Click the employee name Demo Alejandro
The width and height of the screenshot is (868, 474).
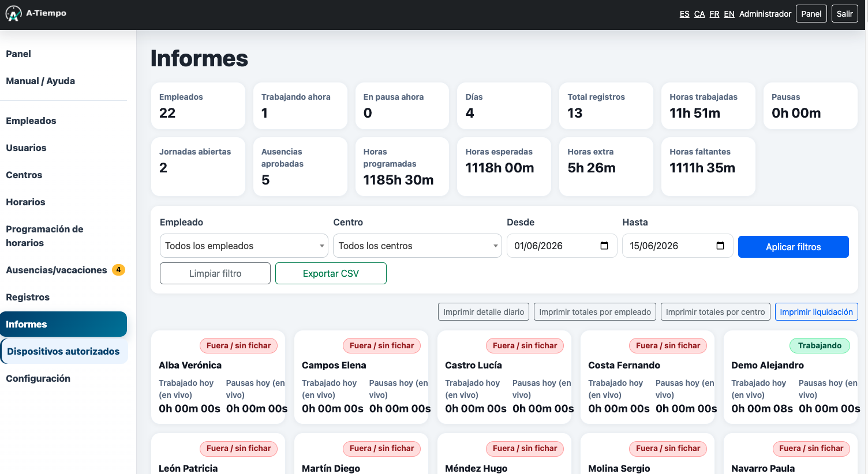point(768,365)
